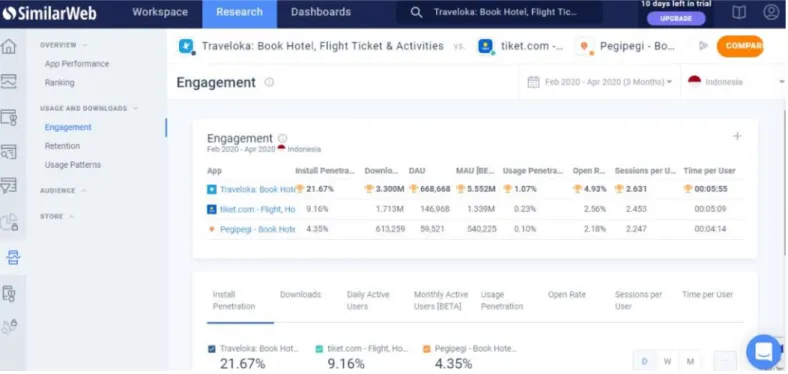Open the home icon in sidebar

(9, 46)
